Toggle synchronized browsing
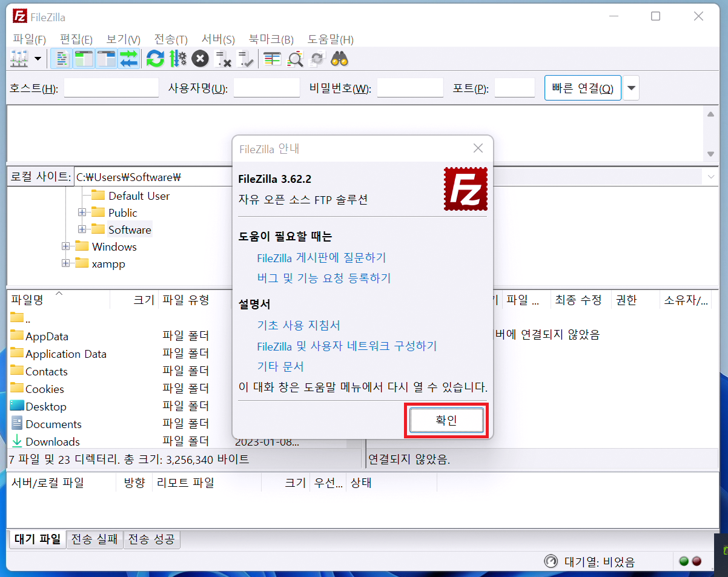Viewport: 728px width, 577px height. [317, 59]
